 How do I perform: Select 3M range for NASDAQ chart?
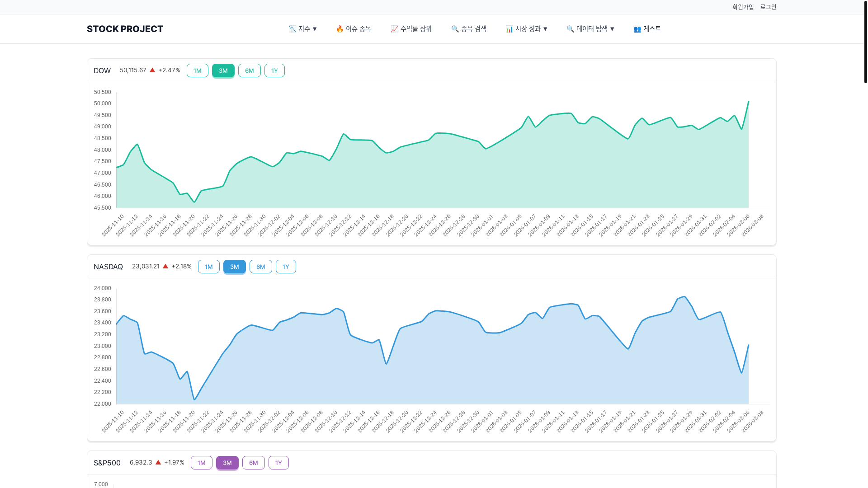click(x=235, y=267)
